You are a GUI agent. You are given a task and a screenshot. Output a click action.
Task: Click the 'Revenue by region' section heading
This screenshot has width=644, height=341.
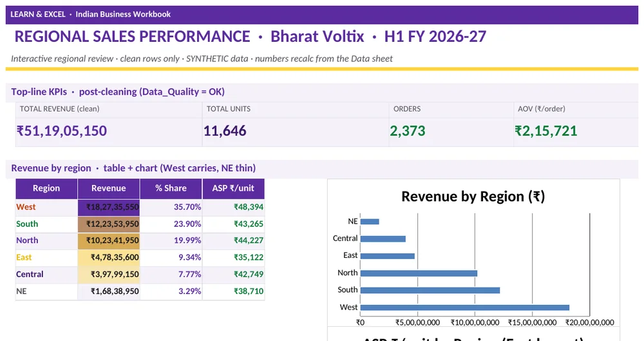click(x=133, y=168)
